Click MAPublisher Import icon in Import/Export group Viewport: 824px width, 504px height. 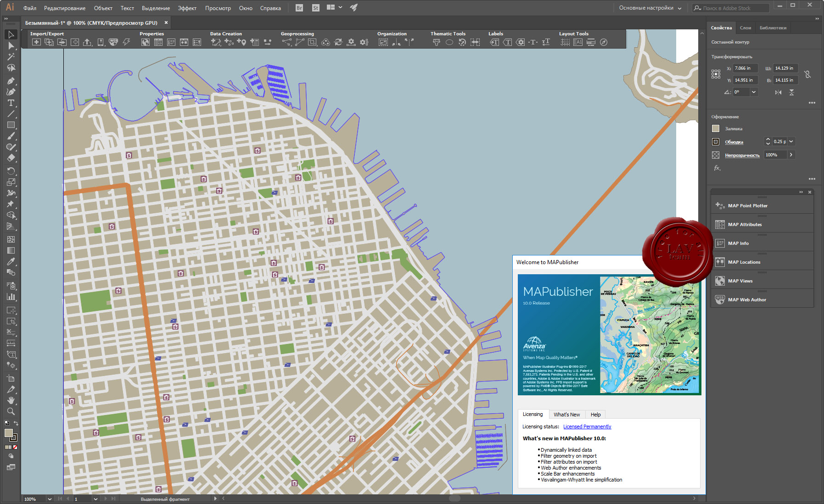pyautogui.click(x=36, y=42)
